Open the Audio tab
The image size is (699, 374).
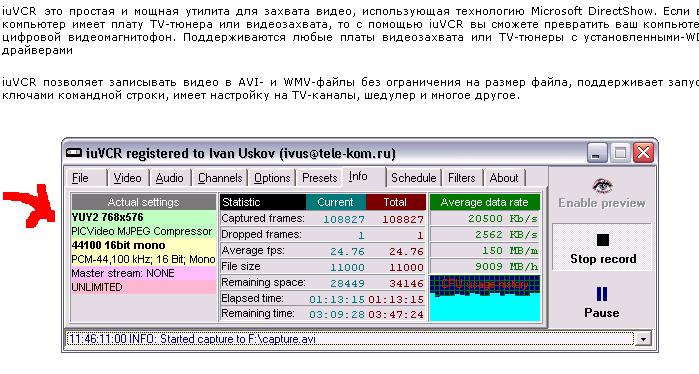pos(169,178)
